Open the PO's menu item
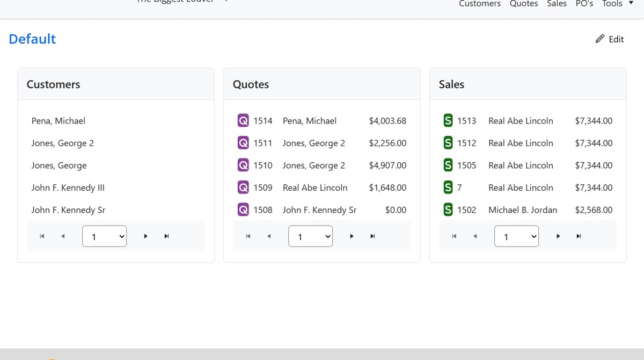This screenshot has width=644, height=360. click(x=584, y=4)
